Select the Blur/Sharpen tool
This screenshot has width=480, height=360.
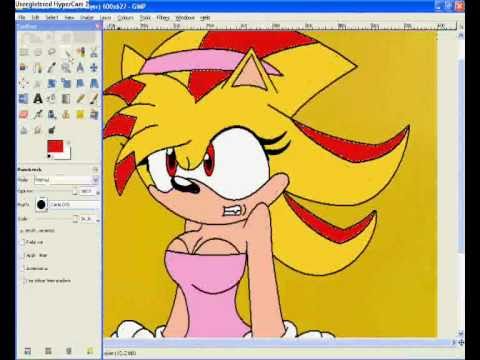(24, 130)
